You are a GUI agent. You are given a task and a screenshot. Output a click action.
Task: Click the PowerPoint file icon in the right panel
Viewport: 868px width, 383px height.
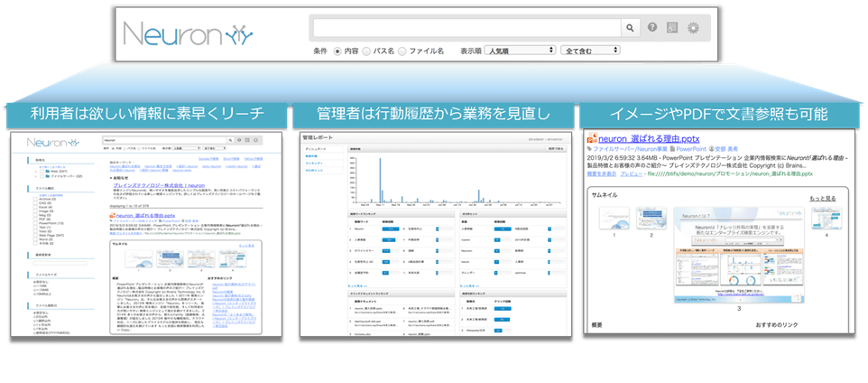[x=592, y=138]
